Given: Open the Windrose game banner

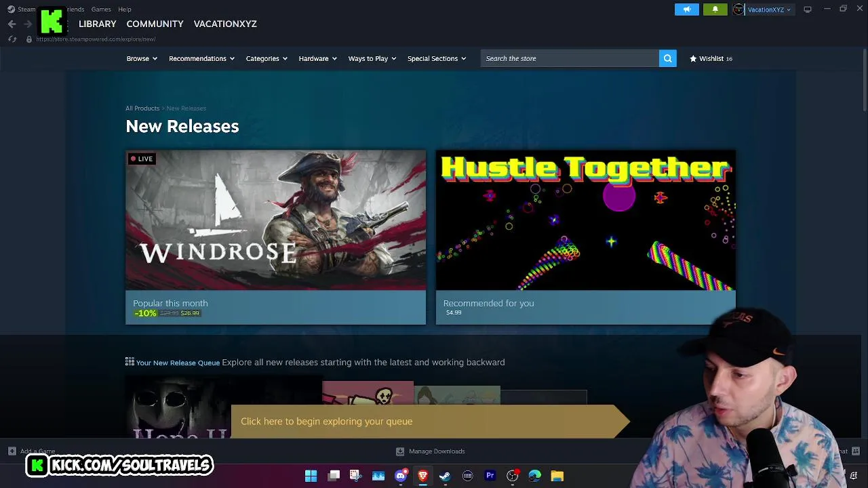Looking at the screenshot, I should point(276,220).
